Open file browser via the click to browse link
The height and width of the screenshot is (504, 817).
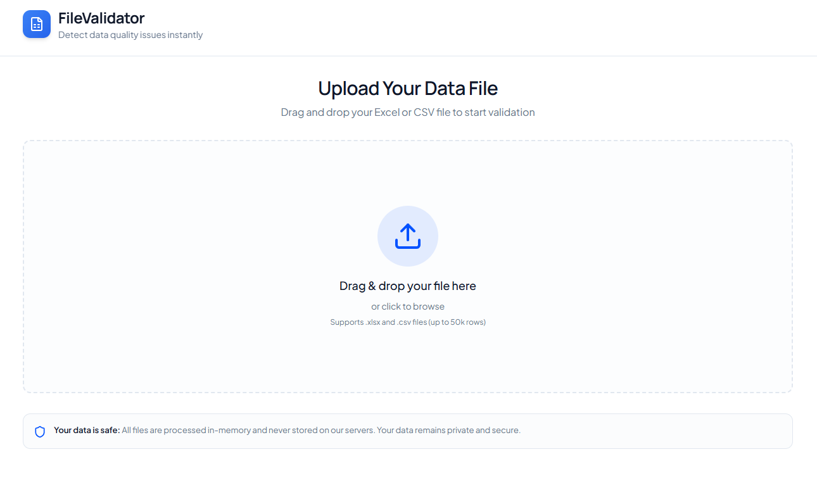pos(407,306)
